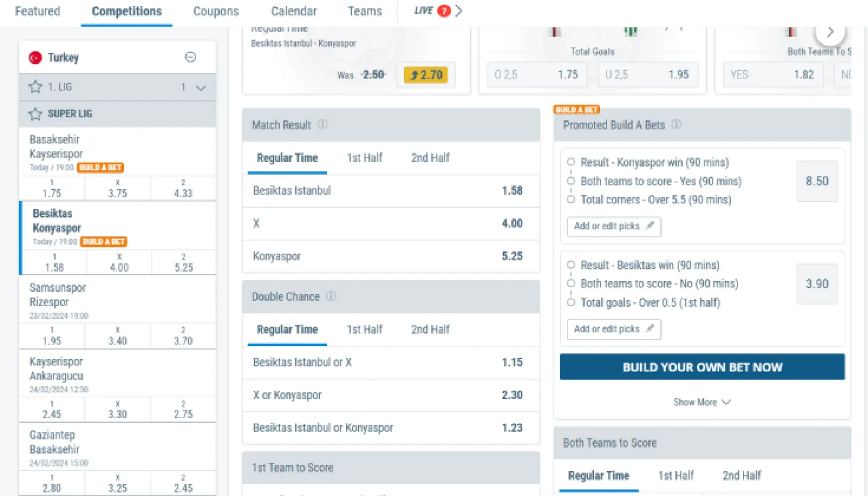Bet on Besiktas Istanbul or X 1.15
Viewport: 868px width, 496px height.
coord(391,363)
